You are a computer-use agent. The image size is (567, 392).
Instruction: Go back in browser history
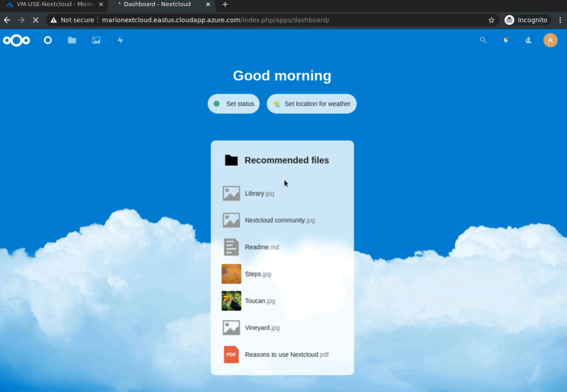coord(7,20)
